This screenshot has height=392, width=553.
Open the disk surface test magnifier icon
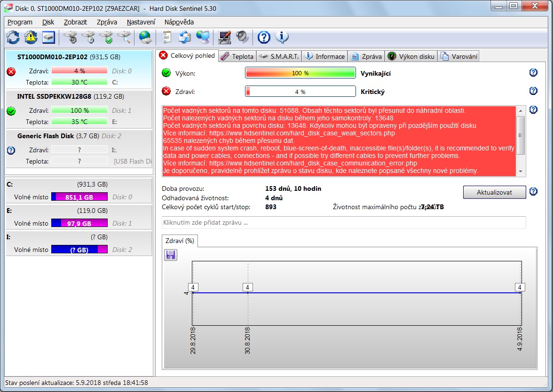coord(124,37)
